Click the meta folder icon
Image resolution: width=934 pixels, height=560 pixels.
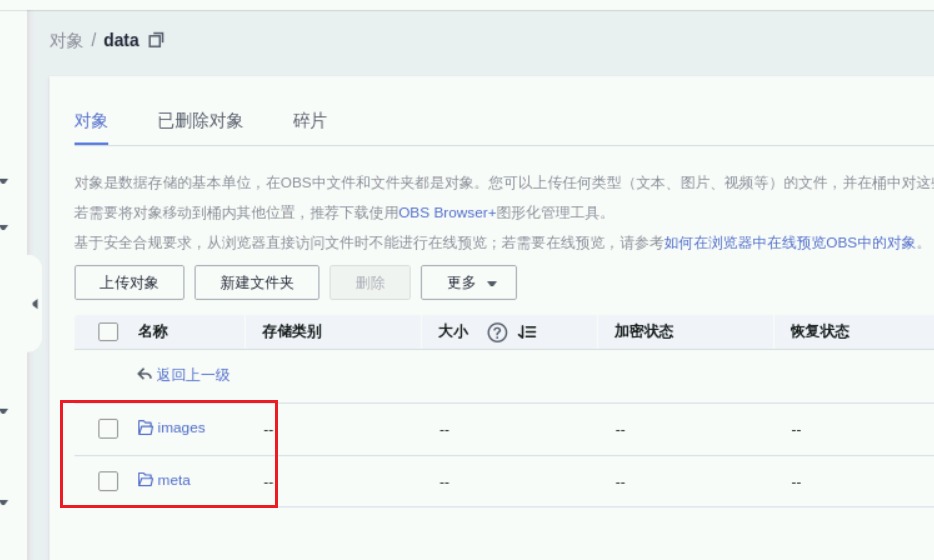click(x=145, y=481)
